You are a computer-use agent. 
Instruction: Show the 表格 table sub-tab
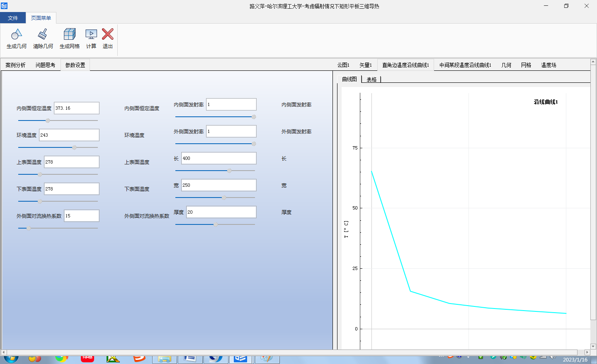371,80
